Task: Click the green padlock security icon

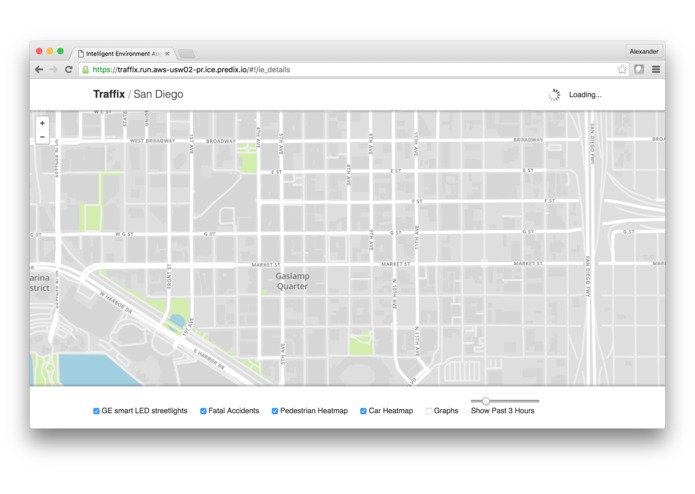Action: (86, 70)
